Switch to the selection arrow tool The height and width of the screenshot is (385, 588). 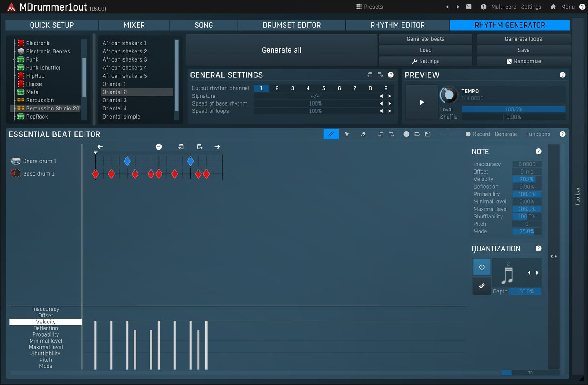[x=347, y=134]
